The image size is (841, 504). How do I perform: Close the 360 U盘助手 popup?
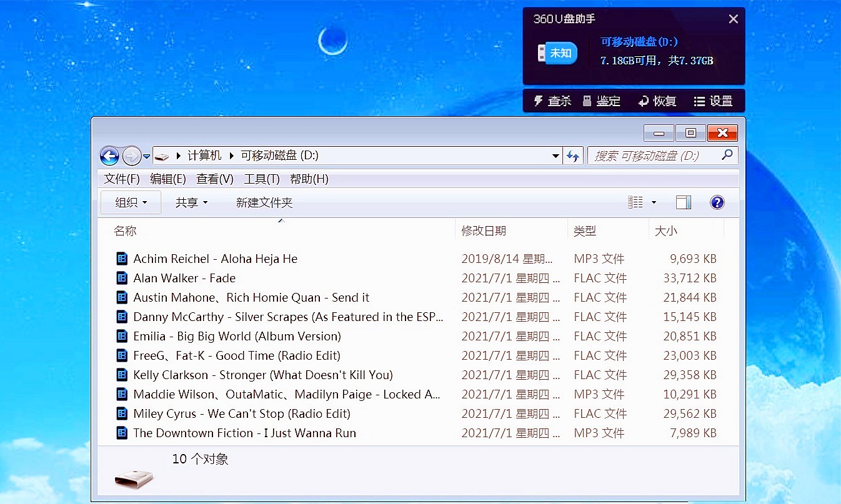pos(734,19)
